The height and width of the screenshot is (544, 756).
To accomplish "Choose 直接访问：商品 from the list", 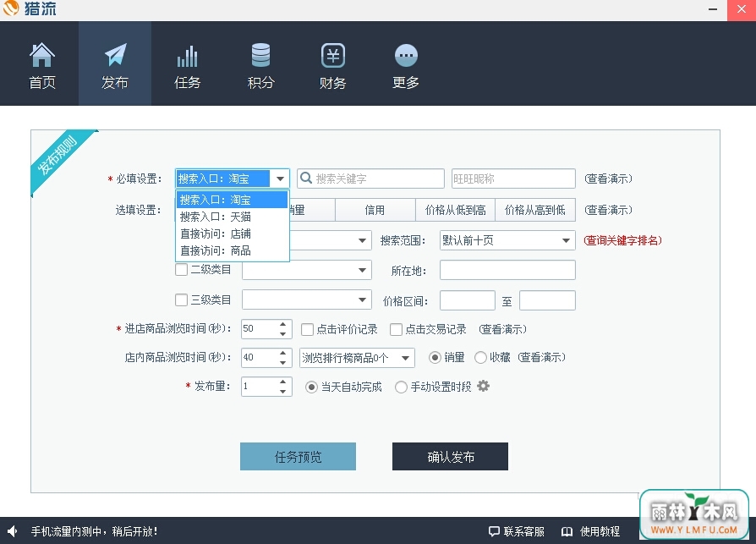I will pos(233,250).
